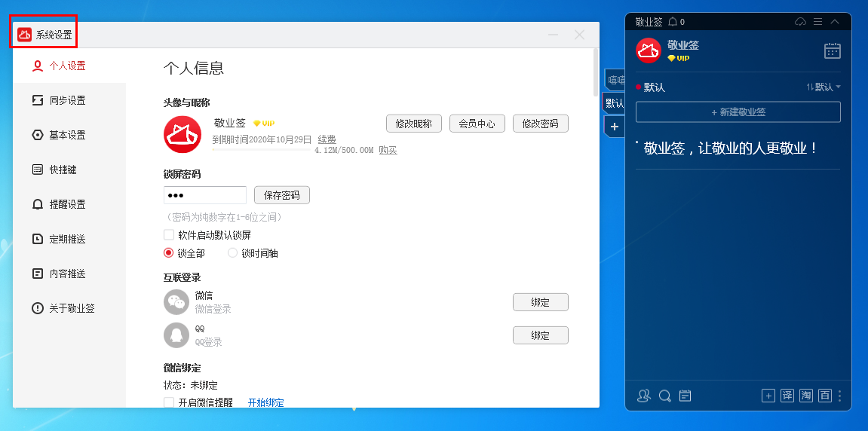Click the 修改密码 button
This screenshot has height=431, width=868.
[x=540, y=124]
